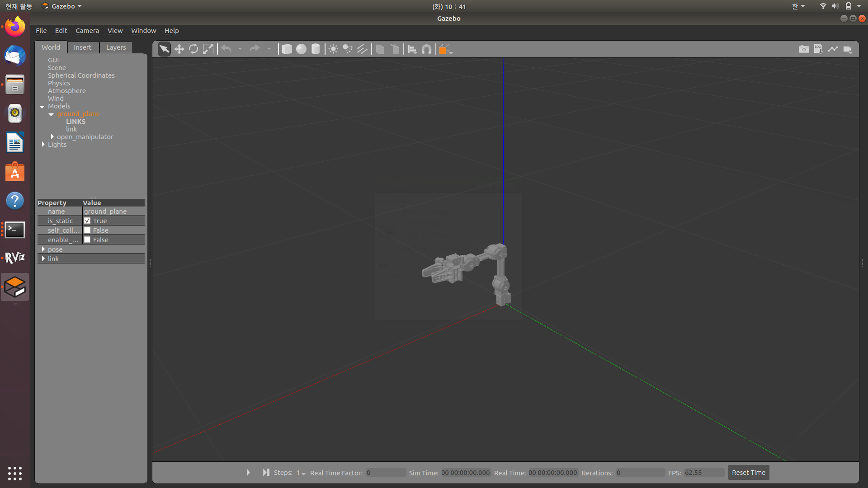The height and width of the screenshot is (488, 868).
Task: Expand the open_manipulator model tree
Action: point(52,137)
